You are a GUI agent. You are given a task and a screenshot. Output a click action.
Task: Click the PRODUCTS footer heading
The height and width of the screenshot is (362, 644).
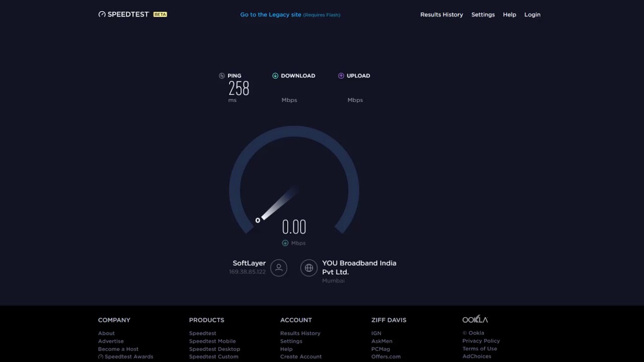click(x=207, y=320)
